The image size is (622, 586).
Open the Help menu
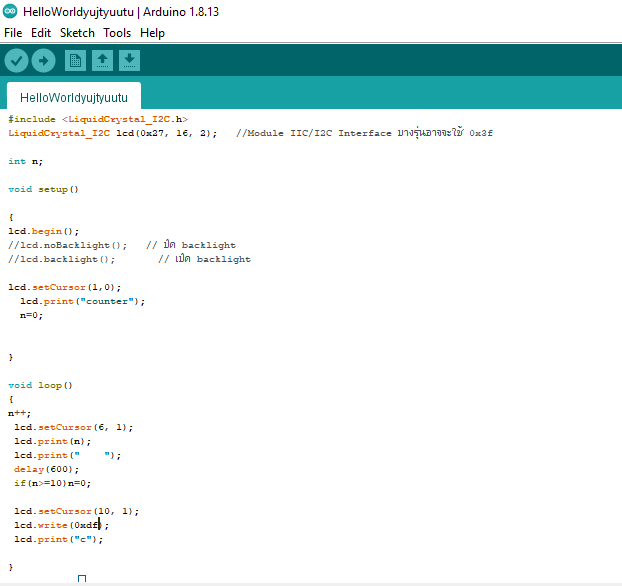[152, 33]
